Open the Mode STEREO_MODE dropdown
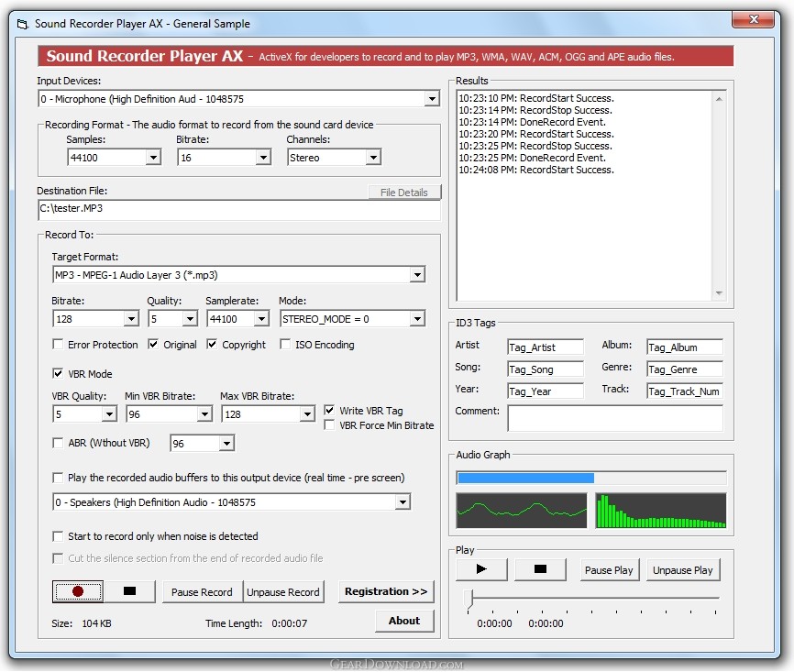The height and width of the screenshot is (672, 794). coord(417,319)
